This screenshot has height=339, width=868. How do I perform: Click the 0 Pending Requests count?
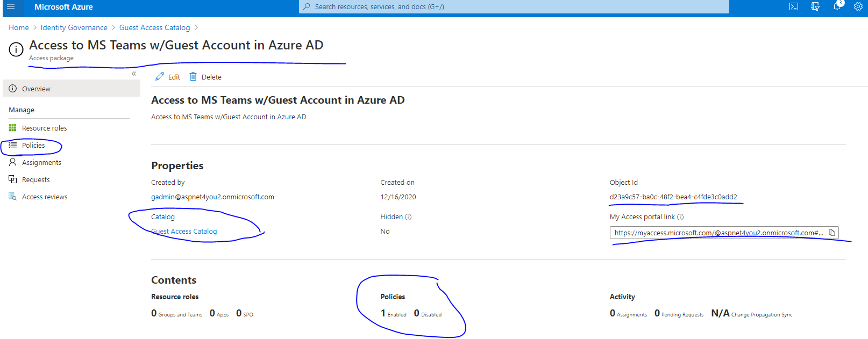click(x=679, y=313)
